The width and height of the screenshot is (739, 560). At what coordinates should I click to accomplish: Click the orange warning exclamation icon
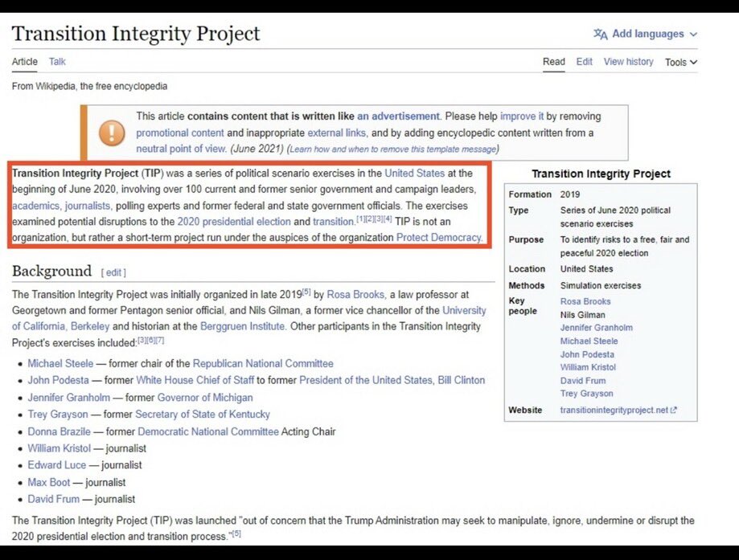click(112, 133)
